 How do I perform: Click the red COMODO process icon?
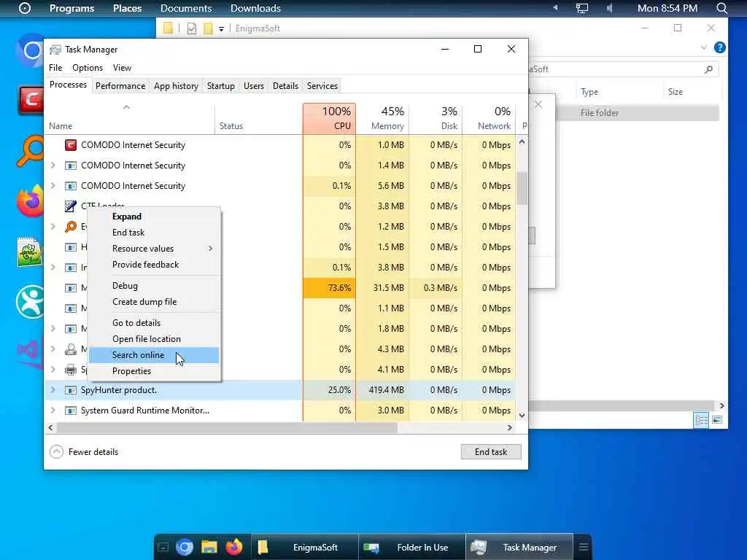pos(71,145)
